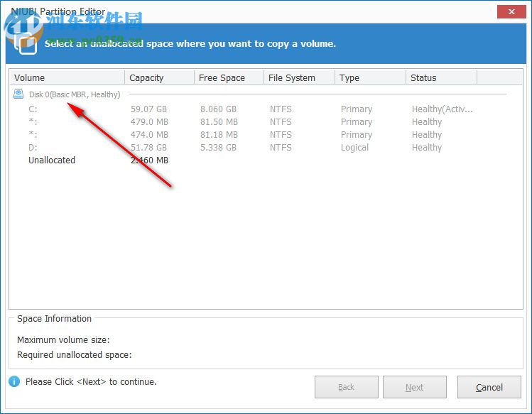The height and width of the screenshot is (414, 532).
Task: Click the header instruction about unallocated space
Action: [190, 43]
